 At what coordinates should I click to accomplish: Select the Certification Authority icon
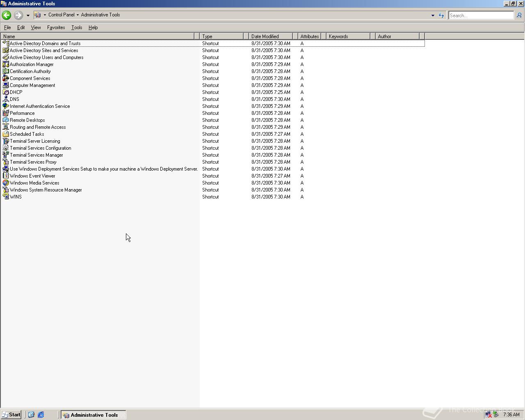coord(6,71)
